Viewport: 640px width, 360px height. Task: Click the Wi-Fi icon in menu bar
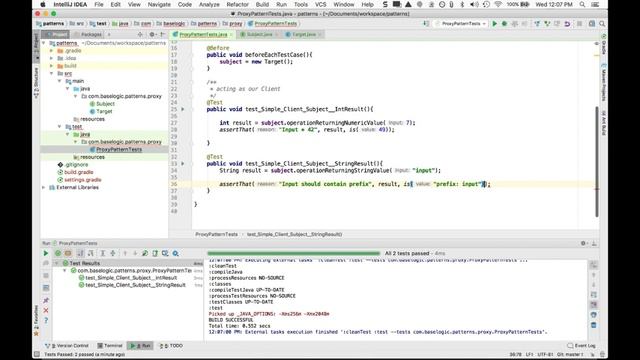(498, 4)
